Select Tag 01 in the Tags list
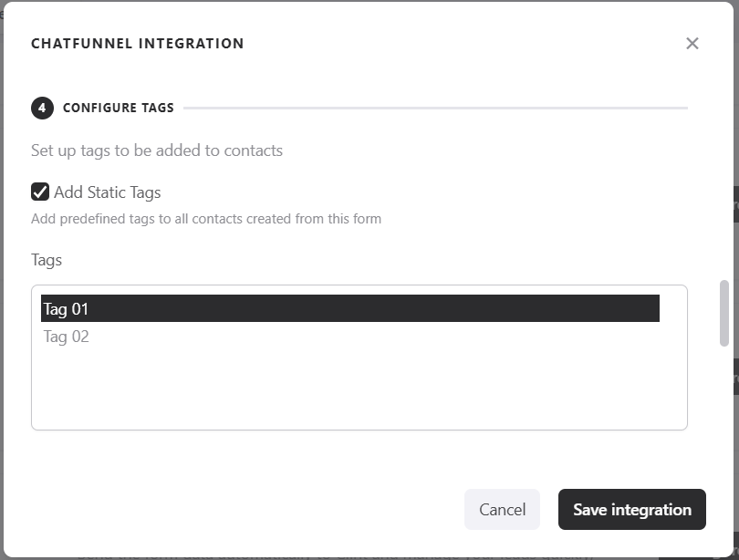739x560 pixels. [x=349, y=308]
